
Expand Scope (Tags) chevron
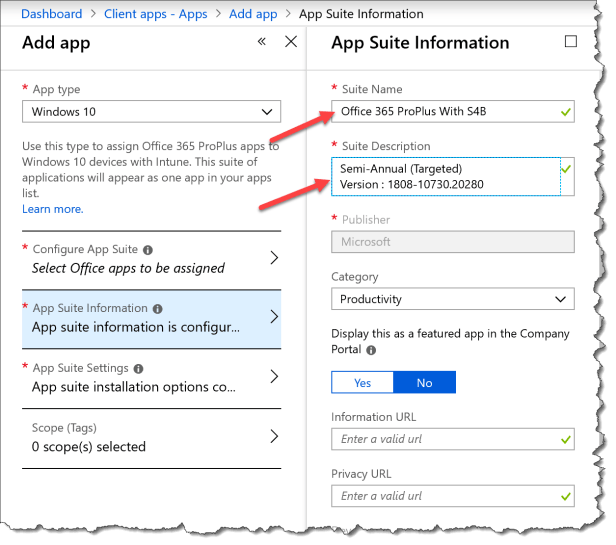click(x=274, y=436)
